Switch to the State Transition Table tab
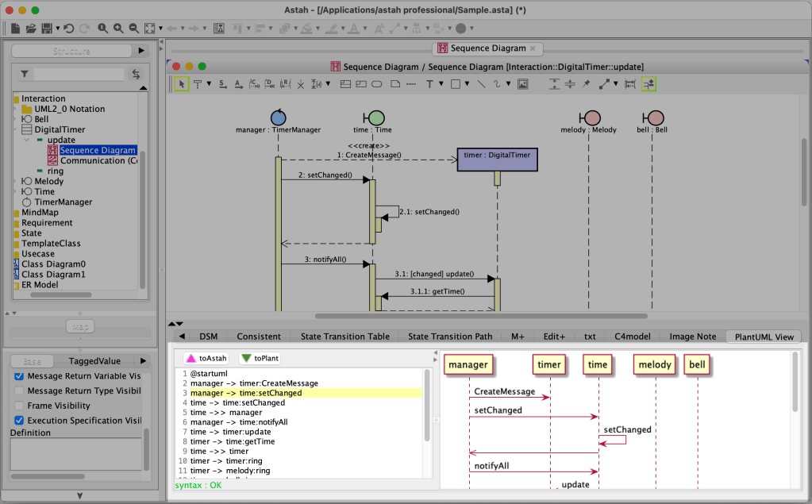Image resolution: width=812 pixels, height=504 pixels. [x=344, y=337]
